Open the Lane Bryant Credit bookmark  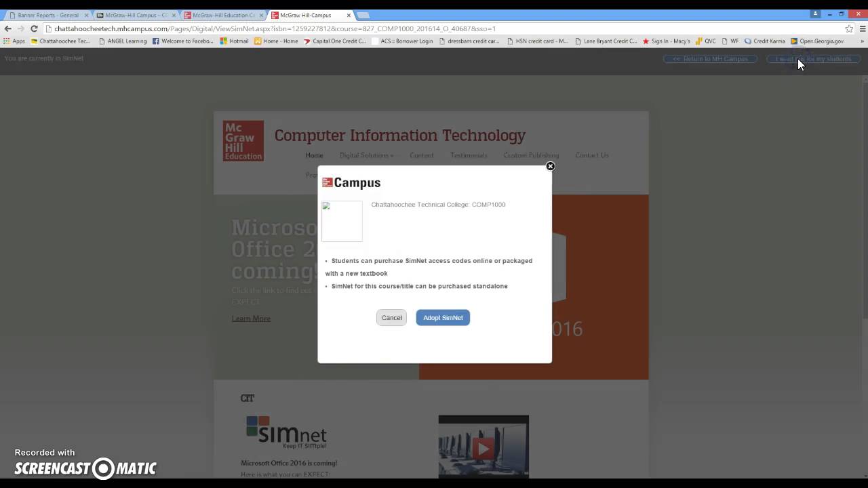pyautogui.click(x=606, y=41)
